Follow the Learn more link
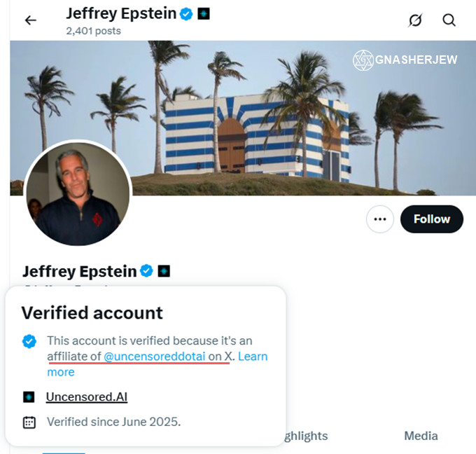Viewport: 476px width, 454px height. (x=253, y=357)
